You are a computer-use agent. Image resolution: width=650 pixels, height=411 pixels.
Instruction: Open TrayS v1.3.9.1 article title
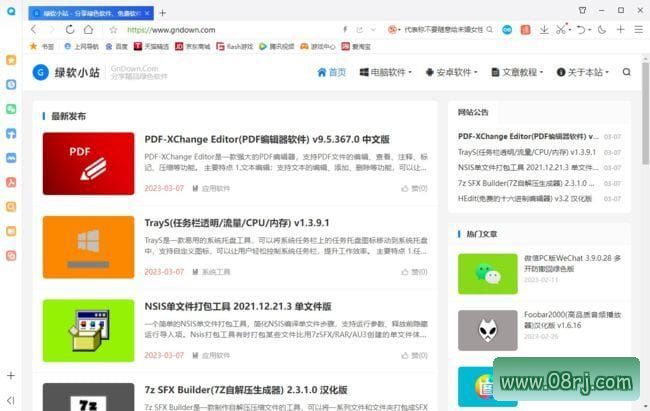(x=237, y=223)
